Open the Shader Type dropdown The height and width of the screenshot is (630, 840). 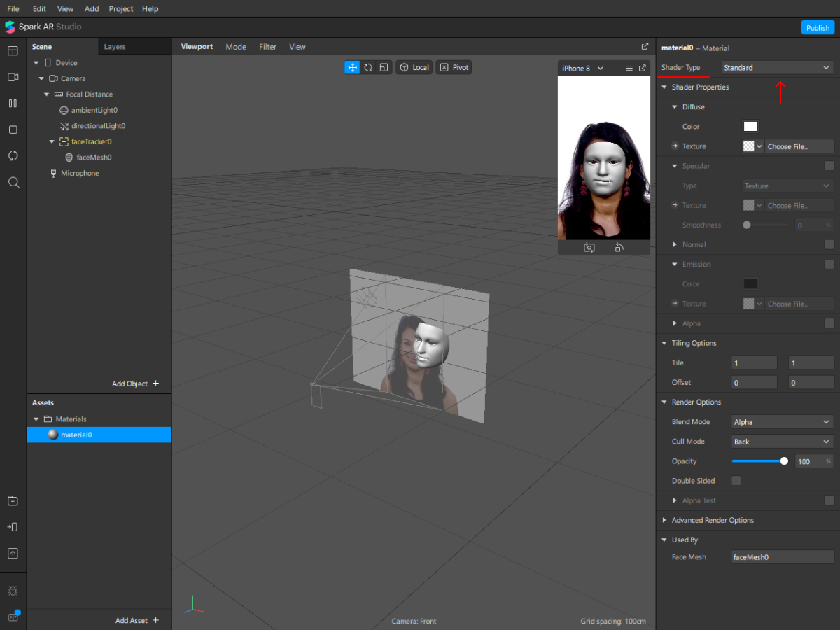click(777, 68)
